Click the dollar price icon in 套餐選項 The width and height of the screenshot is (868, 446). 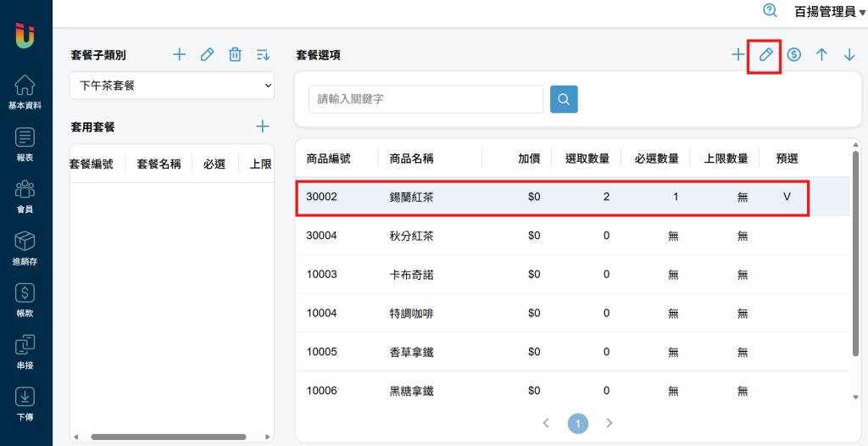click(794, 55)
